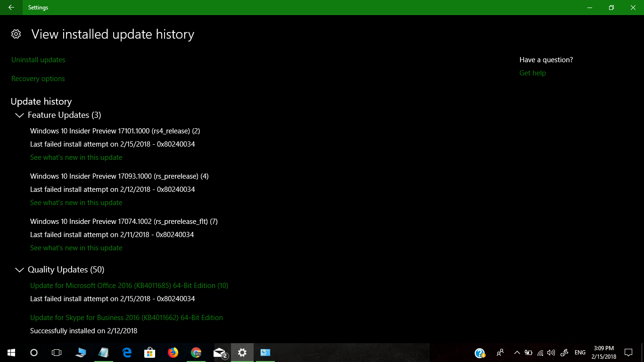The image size is (644, 362).
Task: Open Chrome Beta from the taskbar
Action: (x=196, y=353)
